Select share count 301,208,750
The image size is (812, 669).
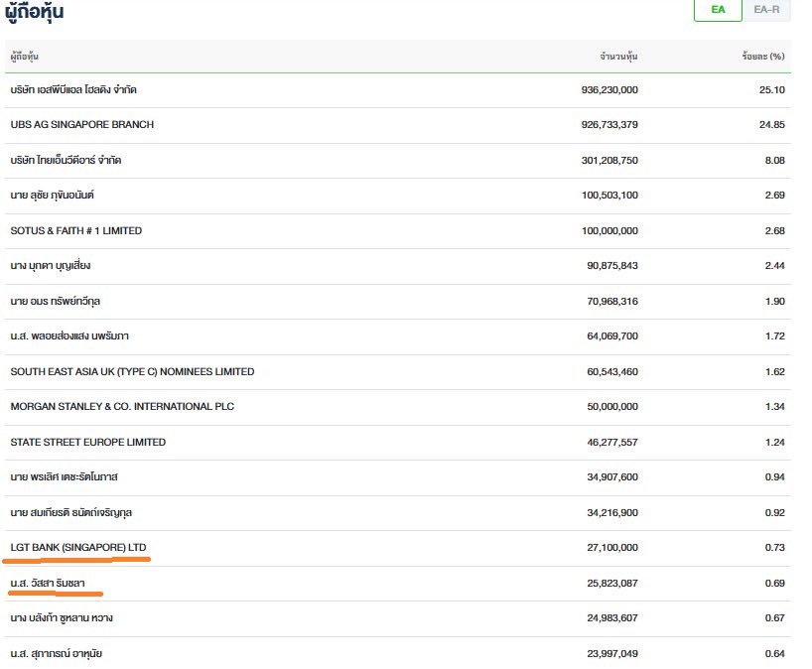click(x=609, y=161)
